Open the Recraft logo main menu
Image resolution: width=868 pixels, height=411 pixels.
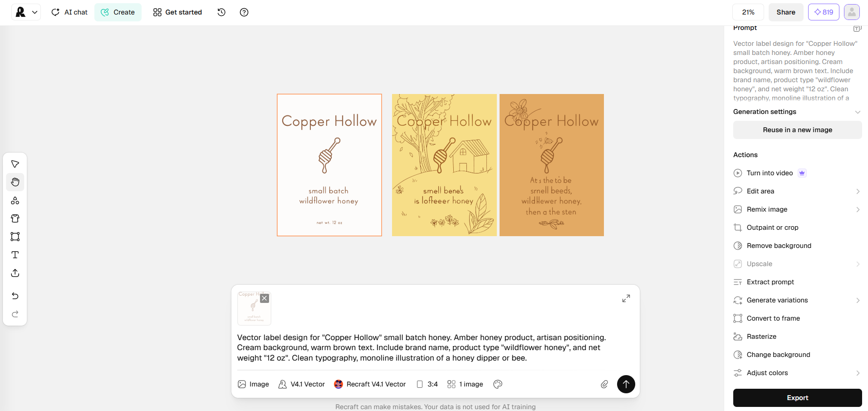pos(26,12)
